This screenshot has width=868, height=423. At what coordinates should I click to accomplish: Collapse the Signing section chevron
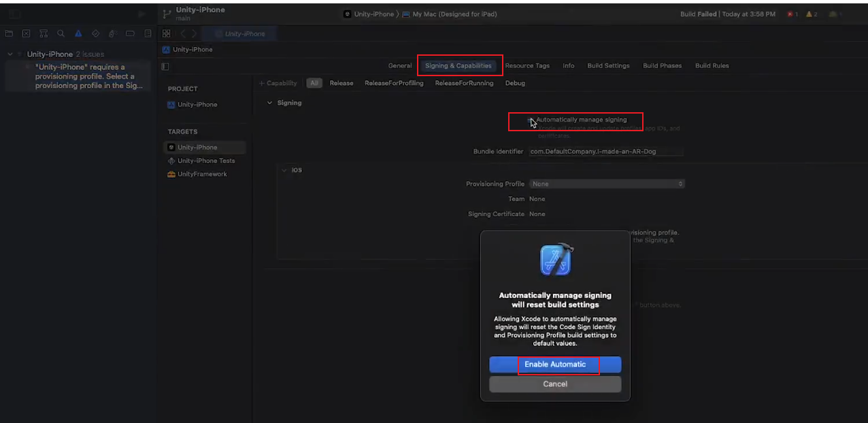click(x=269, y=103)
